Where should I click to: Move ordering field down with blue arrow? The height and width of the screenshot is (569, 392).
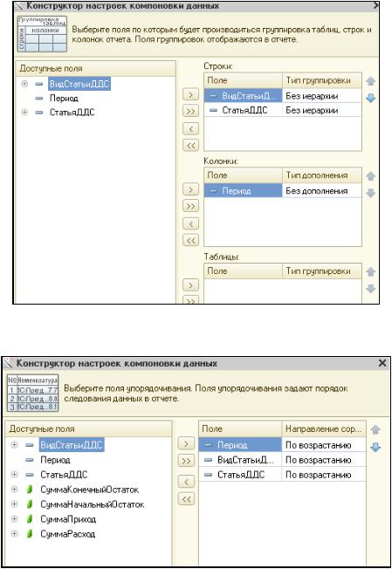click(x=375, y=447)
